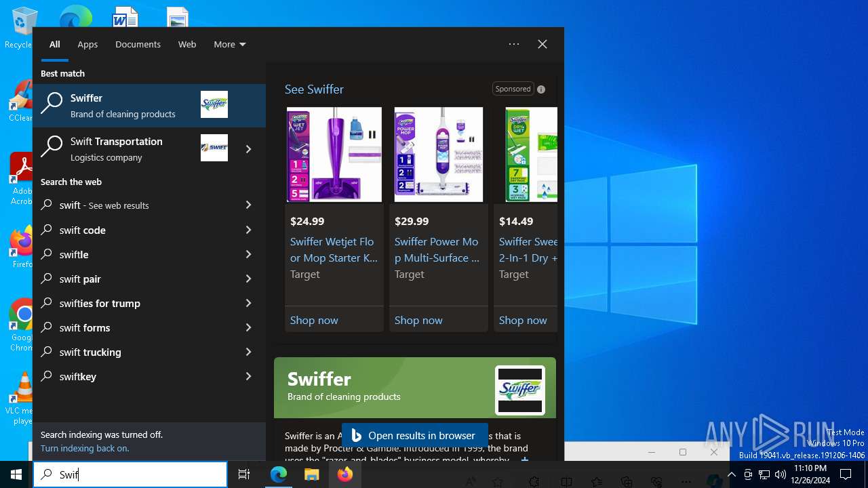Open the Action Center notifications icon
The image size is (868, 488).
[846, 474]
